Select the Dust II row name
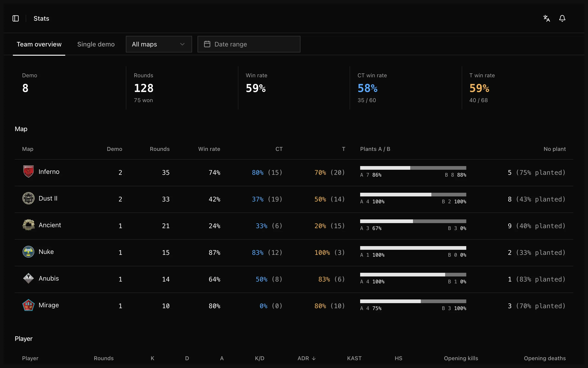The width and height of the screenshot is (588, 368). click(48, 198)
